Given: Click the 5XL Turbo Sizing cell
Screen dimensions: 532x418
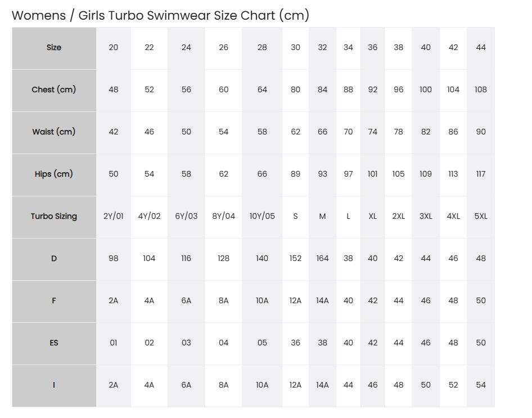Looking at the screenshot, I should (481, 217).
